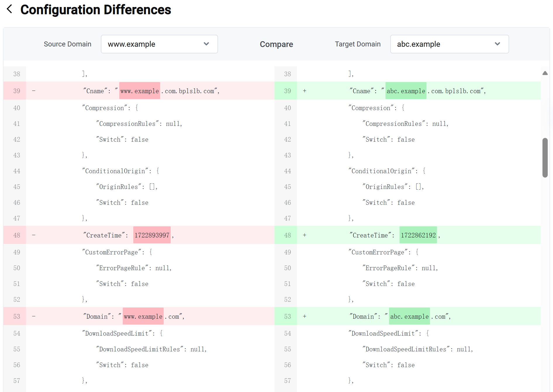Open the Source Domain dropdown
This screenshot has width=553, height=392.
tap(159, 44)
